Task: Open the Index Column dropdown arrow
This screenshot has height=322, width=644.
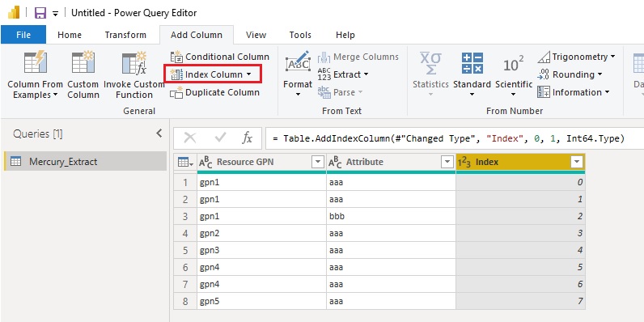Action: tap(249, 74)
